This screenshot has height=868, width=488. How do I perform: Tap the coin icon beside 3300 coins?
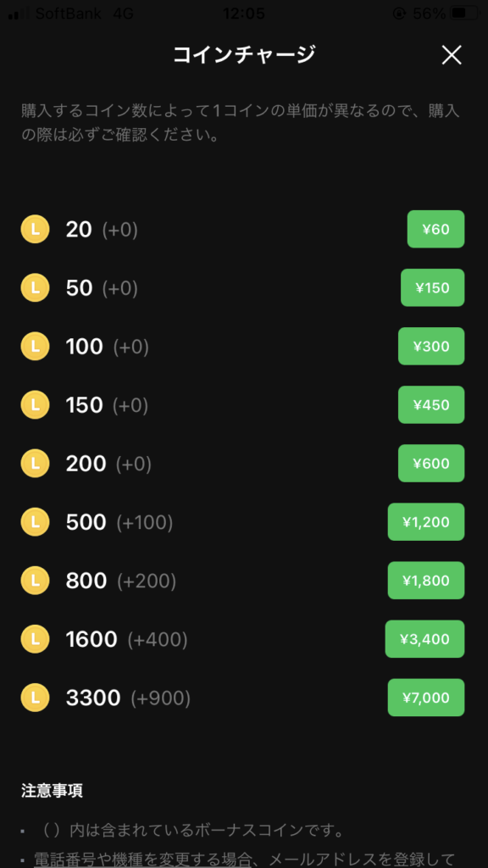click(35, 698)
